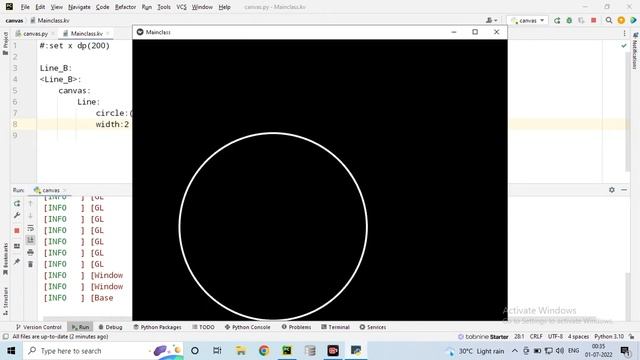
Task: Stop process via red square in Run panel
Action: point(17,231)
